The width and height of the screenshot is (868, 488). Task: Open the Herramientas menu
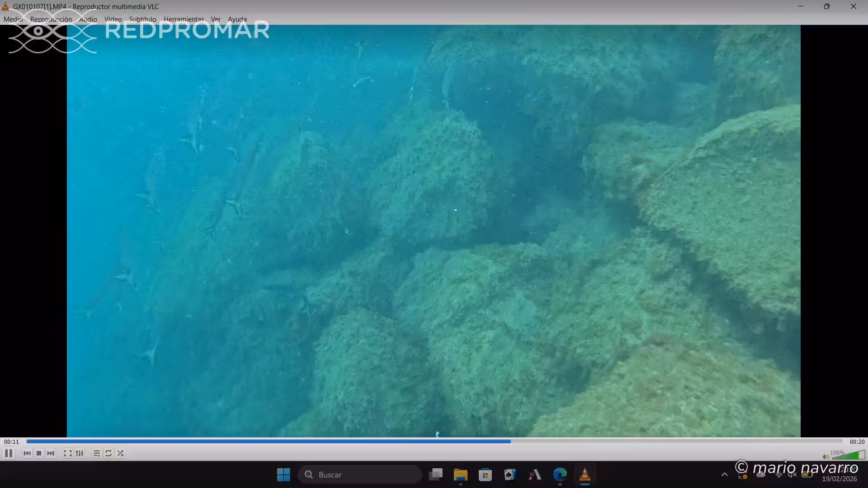point(184,19)
